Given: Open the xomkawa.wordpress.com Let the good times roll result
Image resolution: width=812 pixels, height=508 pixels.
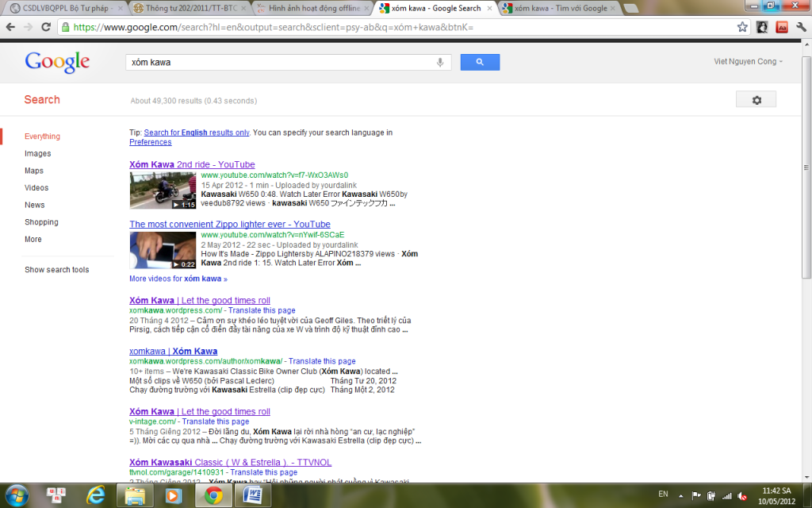Looking at the screenshot, I should 199,300.
